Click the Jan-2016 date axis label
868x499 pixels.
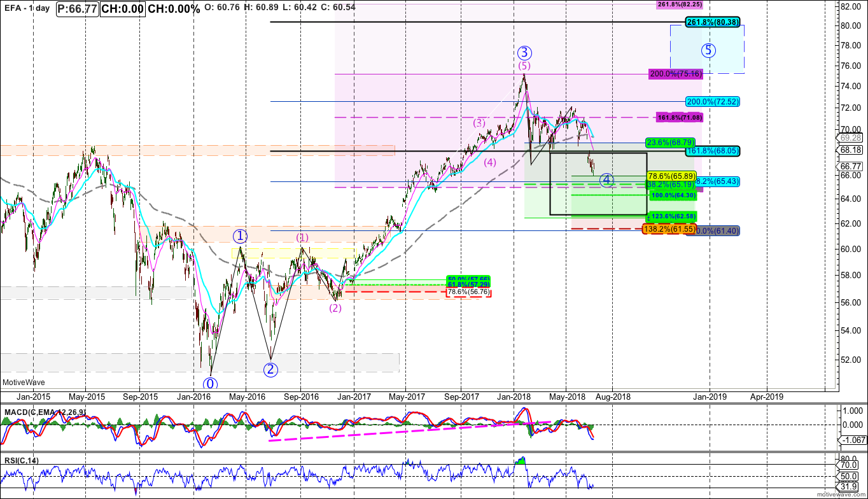click(x=193, y=396)
